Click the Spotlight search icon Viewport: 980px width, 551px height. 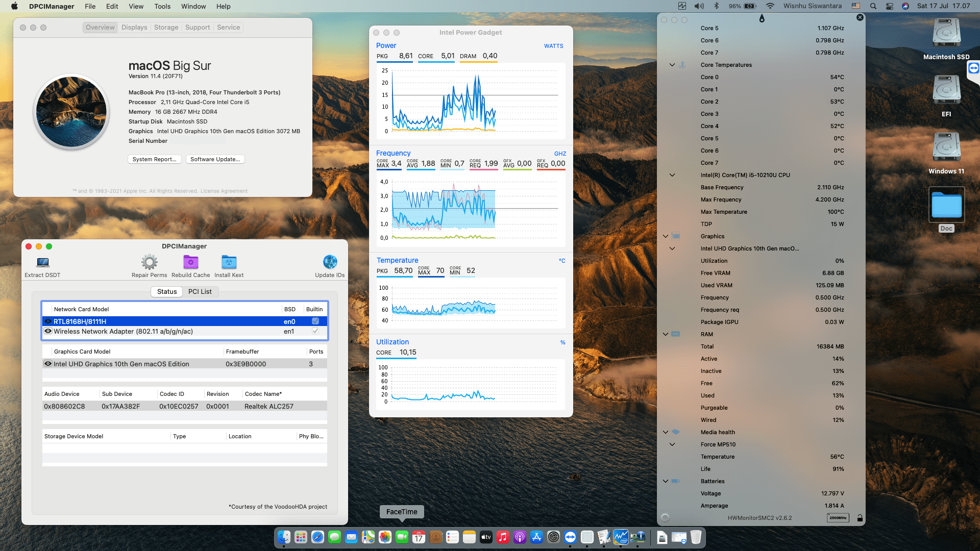pyautogui.click(x=873, y=6)
